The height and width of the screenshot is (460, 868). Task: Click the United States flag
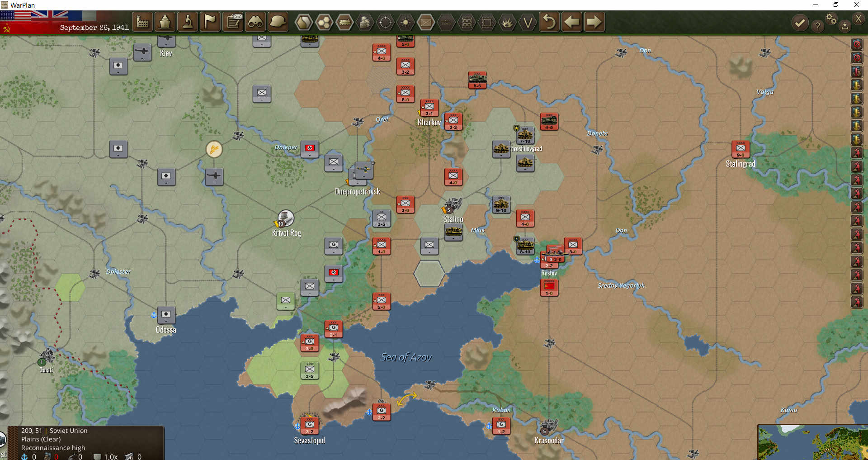click(x=15, y=16)
